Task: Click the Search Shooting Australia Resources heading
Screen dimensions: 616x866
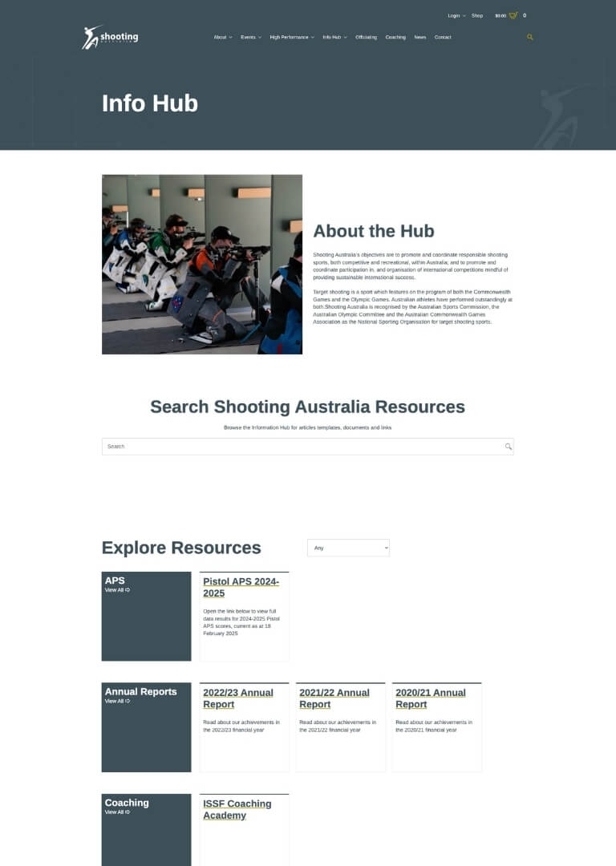Action: (x=308, y=407)
